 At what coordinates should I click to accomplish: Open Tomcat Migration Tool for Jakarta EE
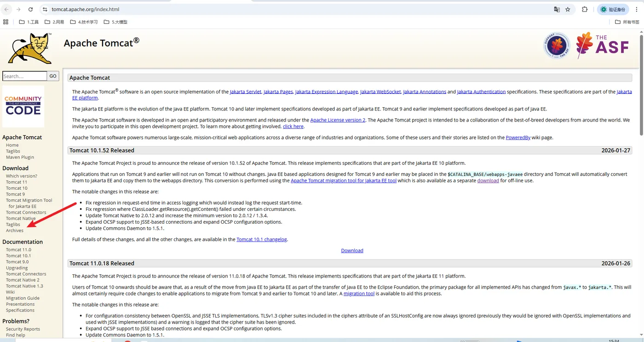coord(29,203)
